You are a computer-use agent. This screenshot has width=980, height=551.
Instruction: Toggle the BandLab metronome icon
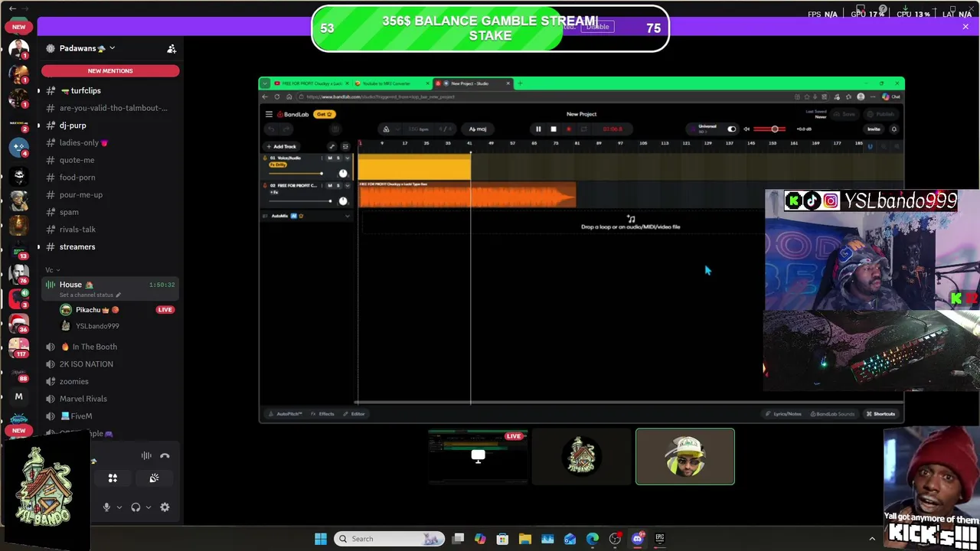click(386, 129)
